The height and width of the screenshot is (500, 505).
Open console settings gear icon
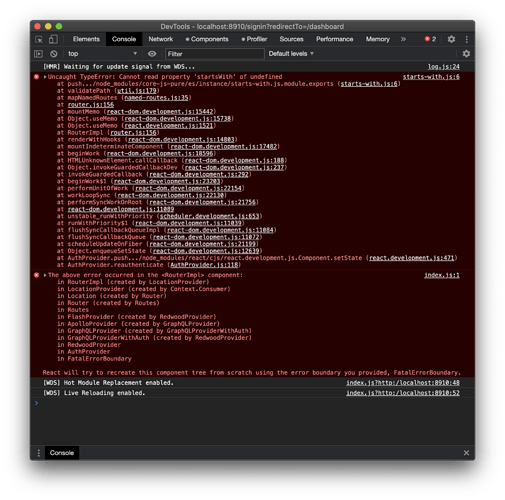[x=466, y=54]
